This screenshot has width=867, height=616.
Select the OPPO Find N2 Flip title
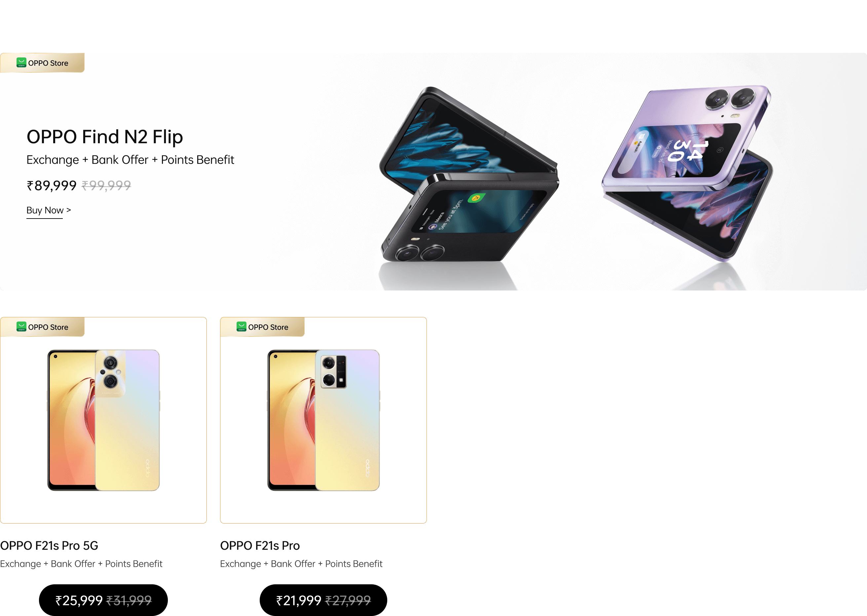(105, 137)
